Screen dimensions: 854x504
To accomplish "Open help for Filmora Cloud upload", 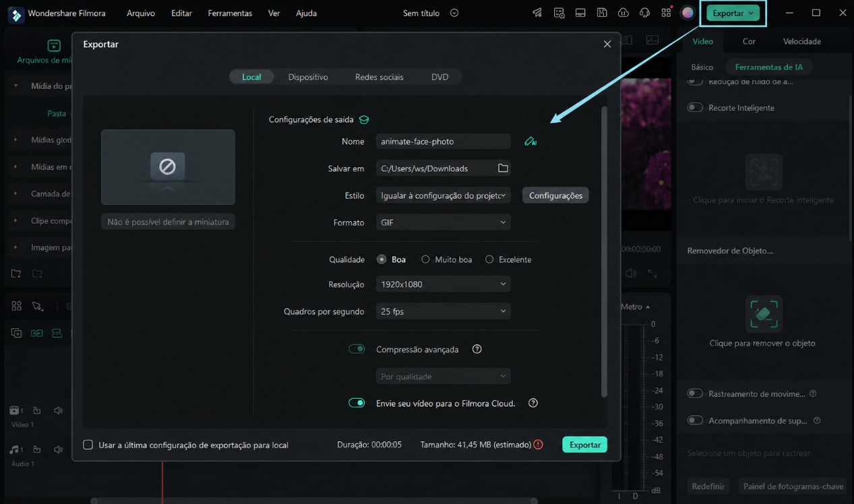I will (x=533, y=403).
